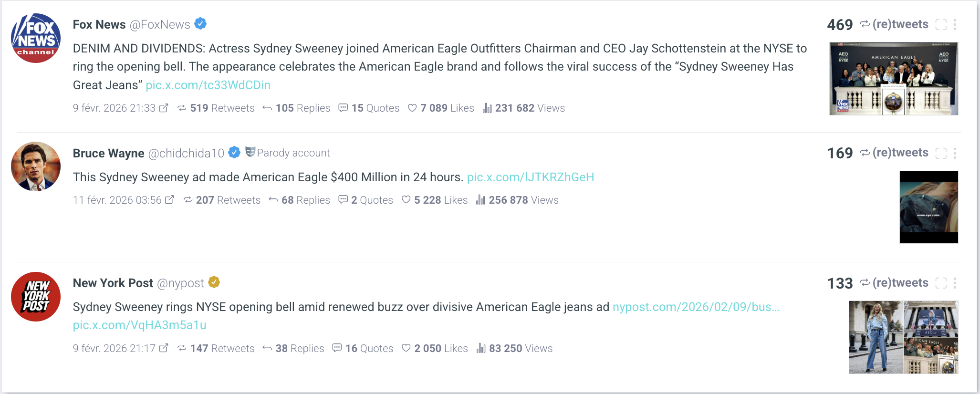Open Fox News tweet three-dot menu
The width and height of the screenshot is (980, 394).
[x=955, y=25]
